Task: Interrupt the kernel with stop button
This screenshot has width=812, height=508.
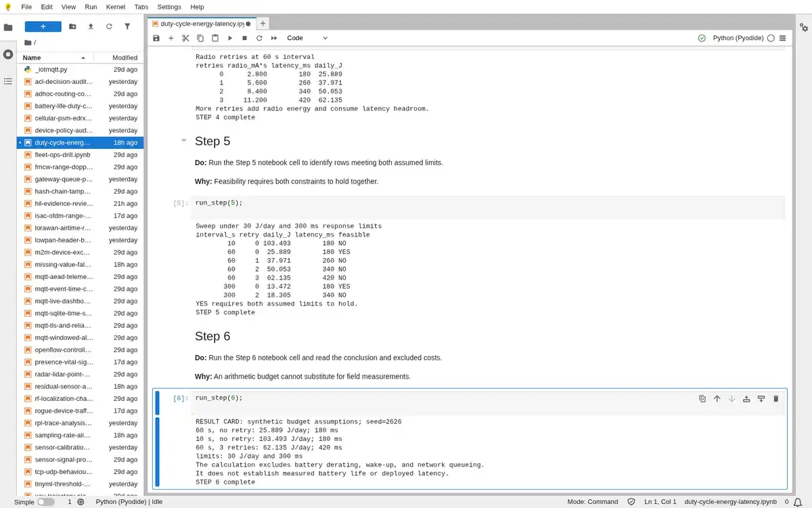Action: 244,38
